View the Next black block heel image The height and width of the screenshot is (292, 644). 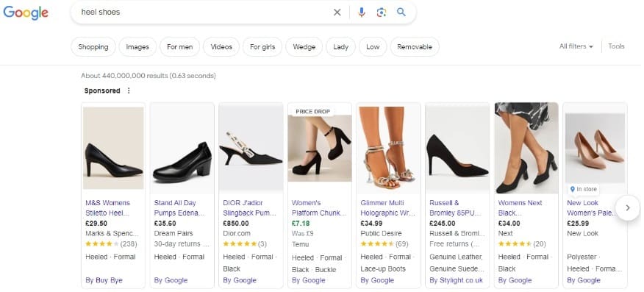click(526, 149)
